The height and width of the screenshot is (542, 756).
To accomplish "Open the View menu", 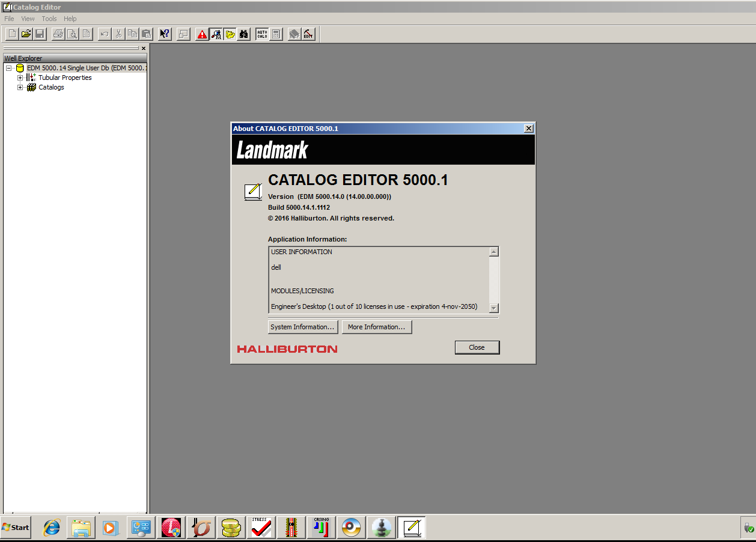I will [28, 19].
